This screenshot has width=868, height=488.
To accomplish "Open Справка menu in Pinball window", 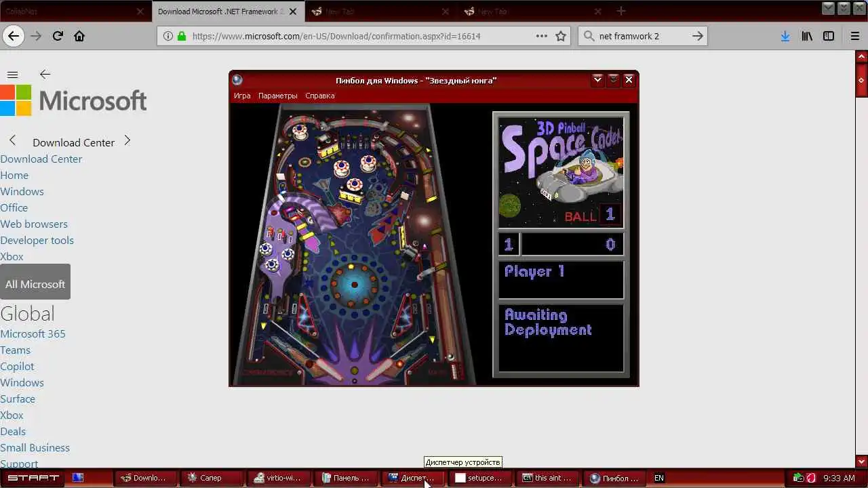I will [320, 96].
